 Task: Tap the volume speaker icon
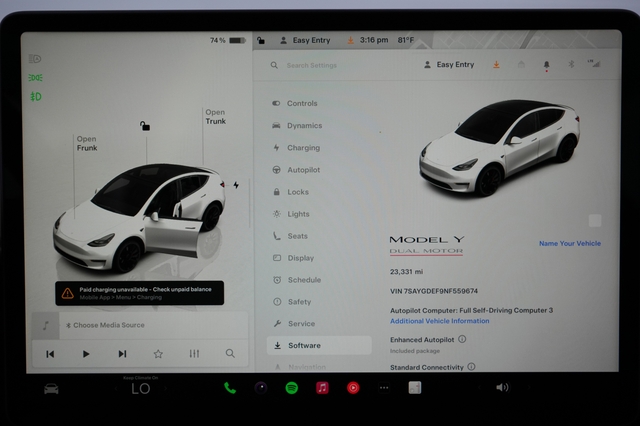click(x=502, y=387)
